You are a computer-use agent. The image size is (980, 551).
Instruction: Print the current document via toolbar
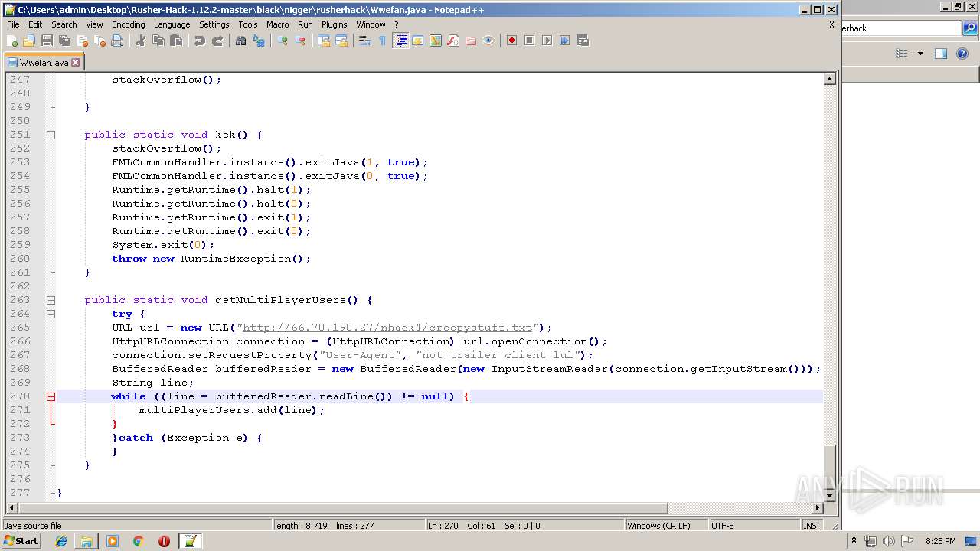click(117, 41)
